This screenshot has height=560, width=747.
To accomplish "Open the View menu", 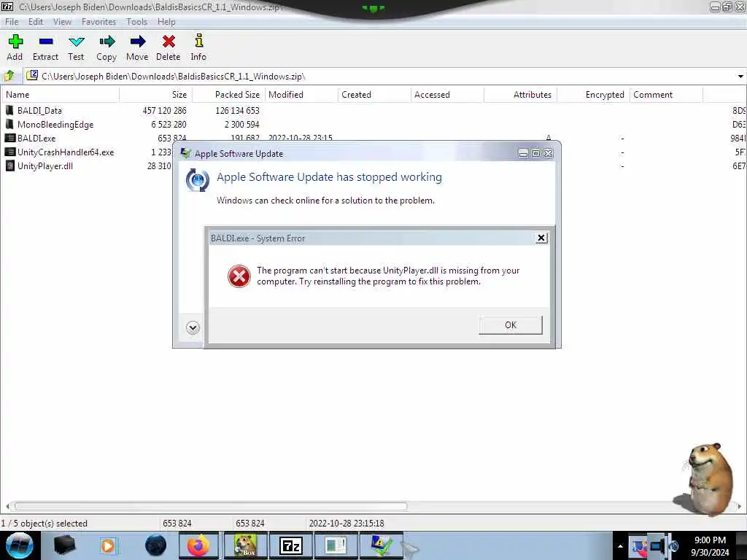I will (x=62, y=21).
